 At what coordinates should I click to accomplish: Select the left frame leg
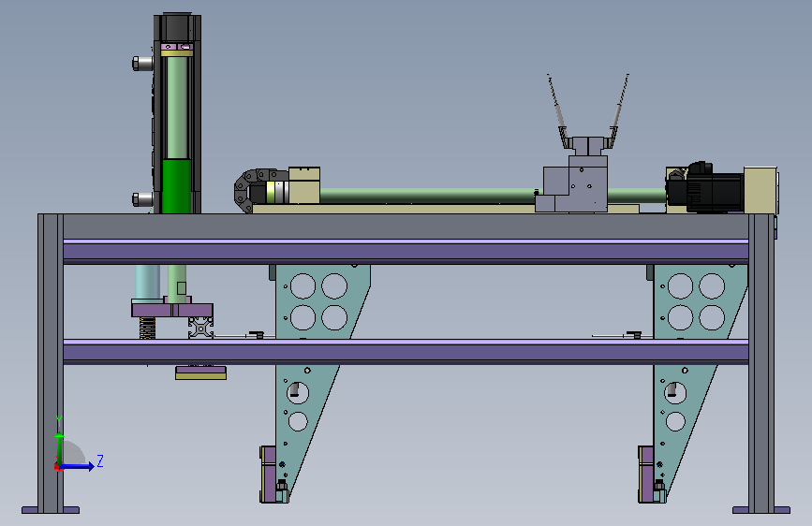(51, 362)
